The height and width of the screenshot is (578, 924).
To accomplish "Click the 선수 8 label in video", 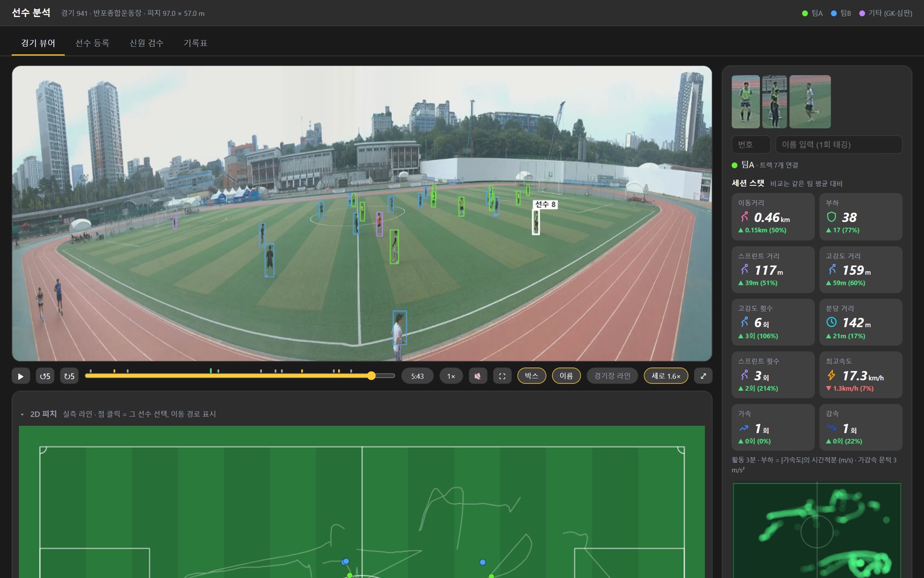I will coord(545,204).
